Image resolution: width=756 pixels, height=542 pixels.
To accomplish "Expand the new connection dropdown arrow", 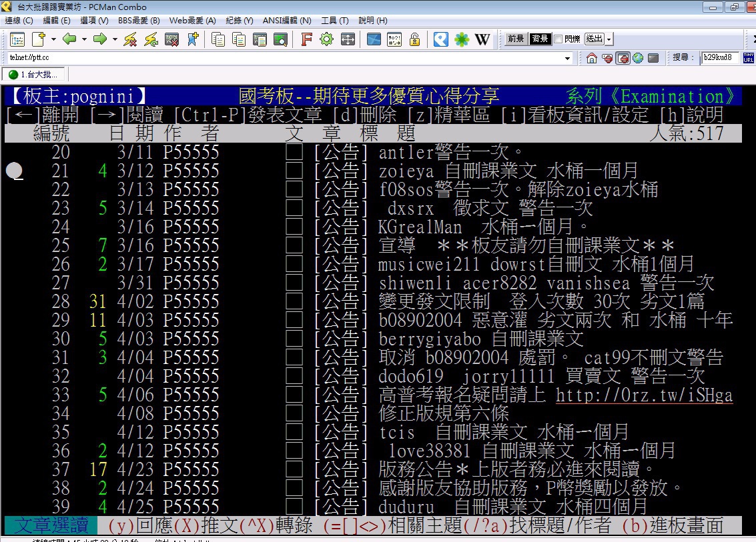I will (x=53, y=39).
